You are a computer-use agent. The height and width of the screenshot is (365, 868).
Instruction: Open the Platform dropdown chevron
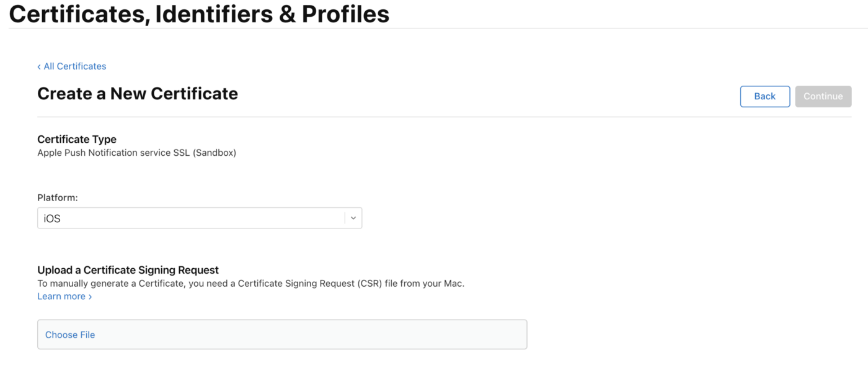[353, 218]
